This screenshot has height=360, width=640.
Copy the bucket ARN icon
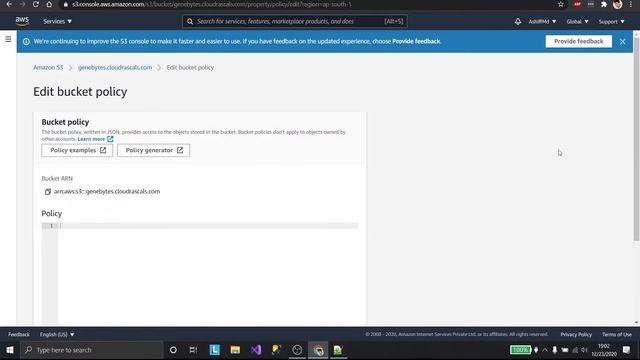click(47, 191)
